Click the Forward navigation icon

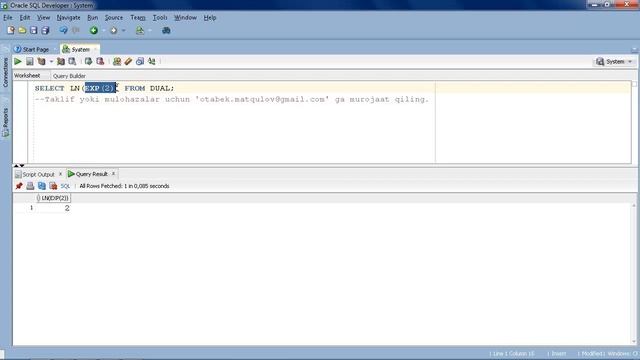[113, 30]
